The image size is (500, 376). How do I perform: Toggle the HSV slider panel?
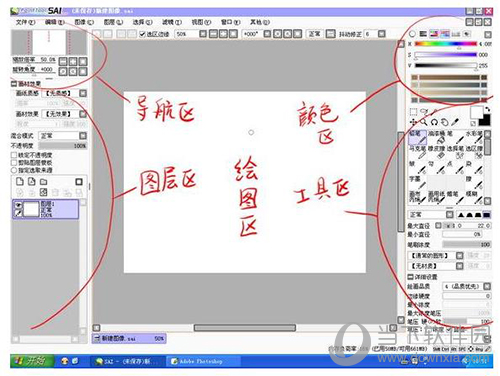tap(434, 34)
